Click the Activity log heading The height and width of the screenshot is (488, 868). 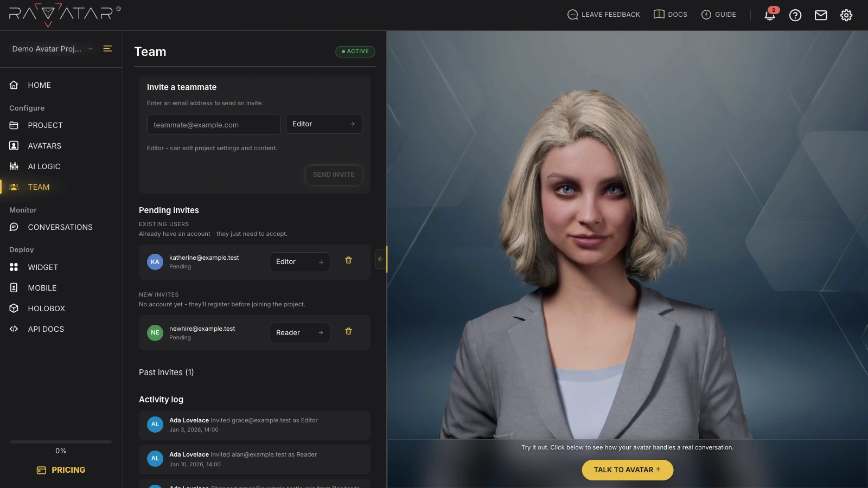point(161,400)
